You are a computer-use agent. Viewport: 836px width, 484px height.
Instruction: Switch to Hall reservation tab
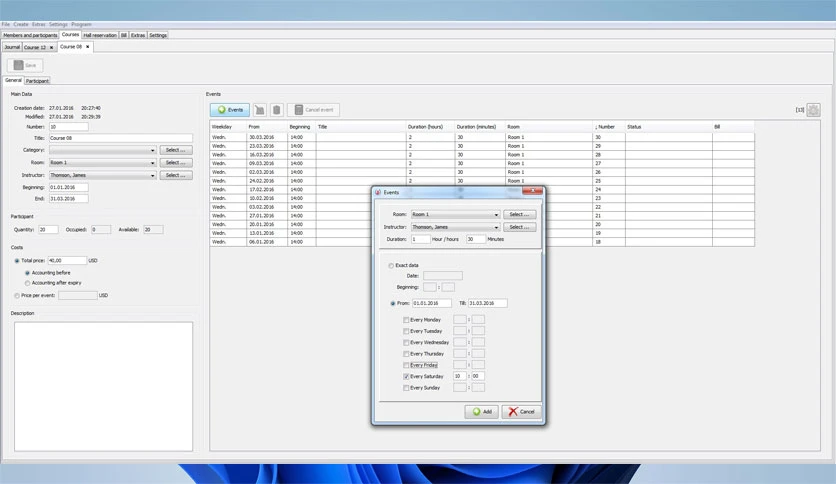[x=100, y=35]
